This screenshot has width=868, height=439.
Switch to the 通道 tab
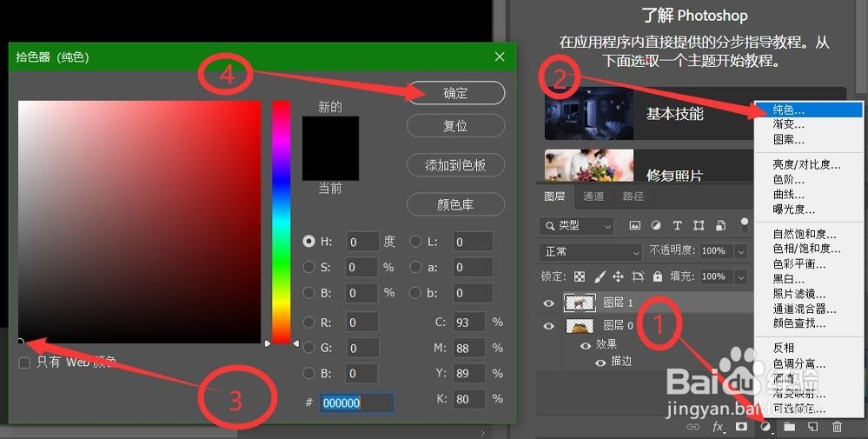coord(593,196)
